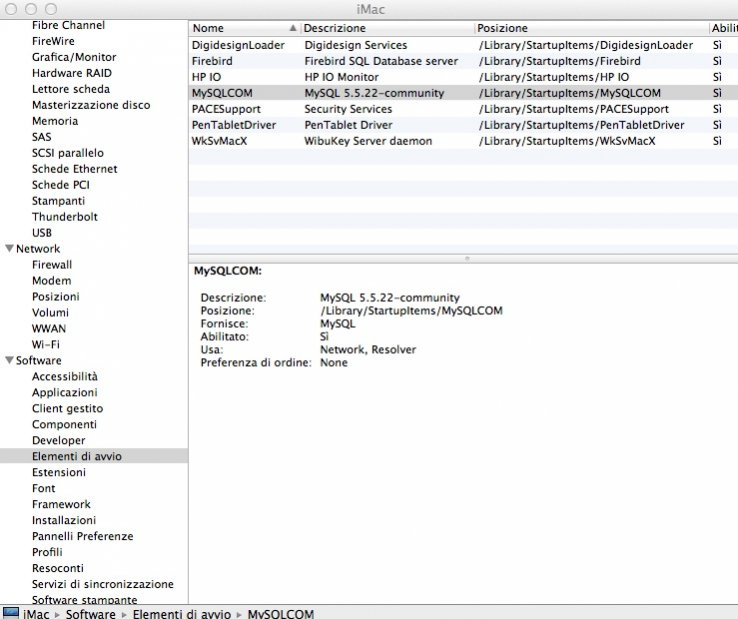Select USB in the sidebar
Viewport: 738px width, 619px height.
42,233
